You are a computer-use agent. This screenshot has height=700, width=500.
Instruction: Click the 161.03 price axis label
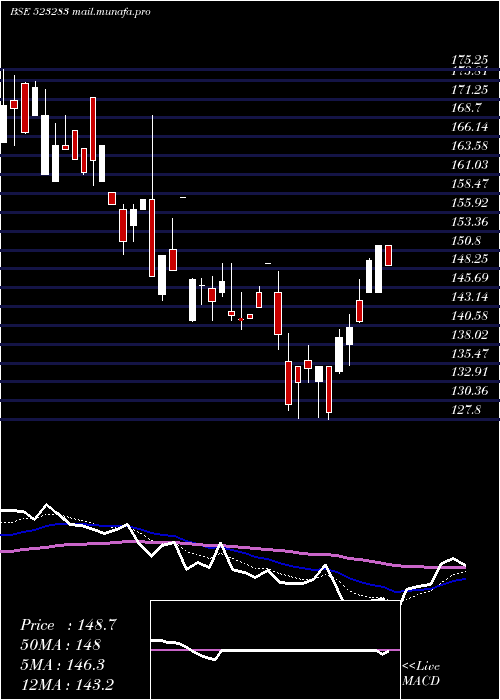(x=469, y=165)
